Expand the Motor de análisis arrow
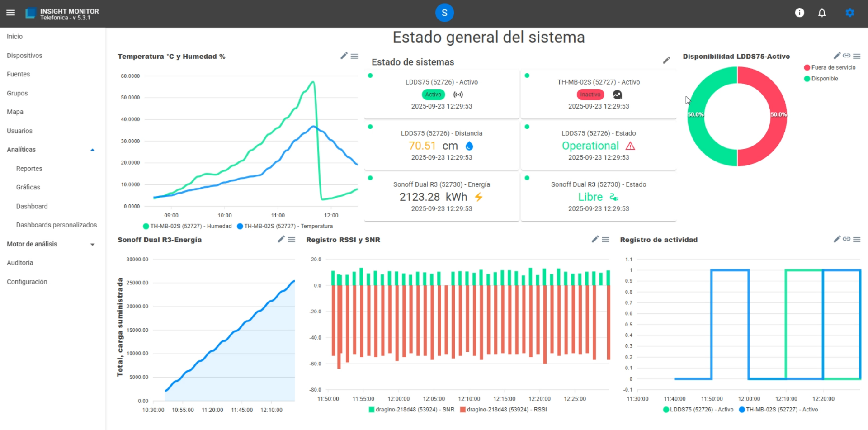 93,244
